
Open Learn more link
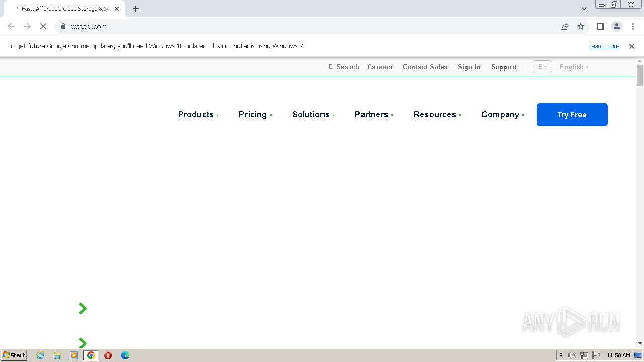(604, 46)
